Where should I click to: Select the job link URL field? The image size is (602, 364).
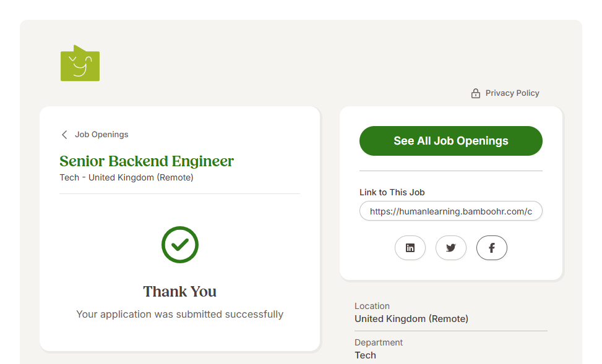click(450, 211)
